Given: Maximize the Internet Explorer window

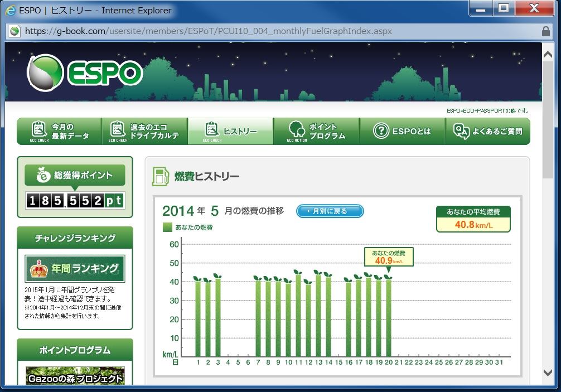Looking at the screenshot, I should pyautogui.click(x=504, y=8).
